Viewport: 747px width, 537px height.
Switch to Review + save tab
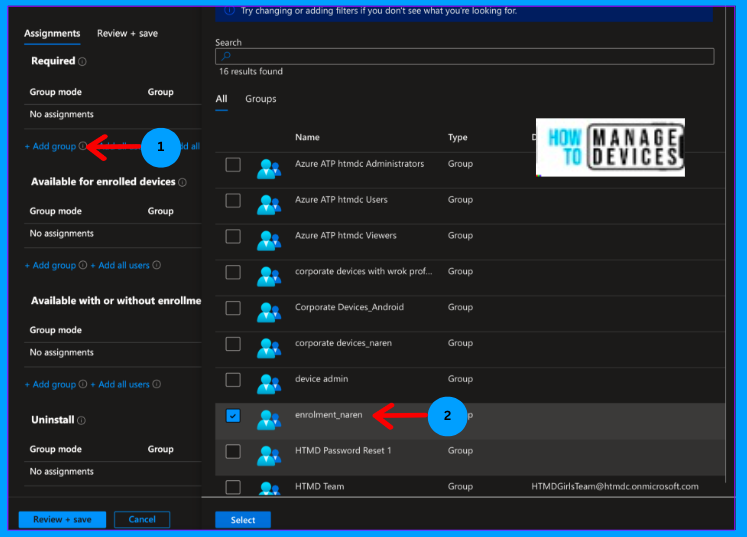(127, 33)
